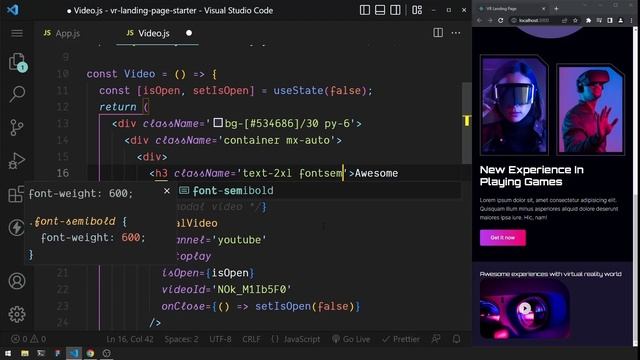Open the last circular taskbar icon
640x360 pixels.
point(107,353)
